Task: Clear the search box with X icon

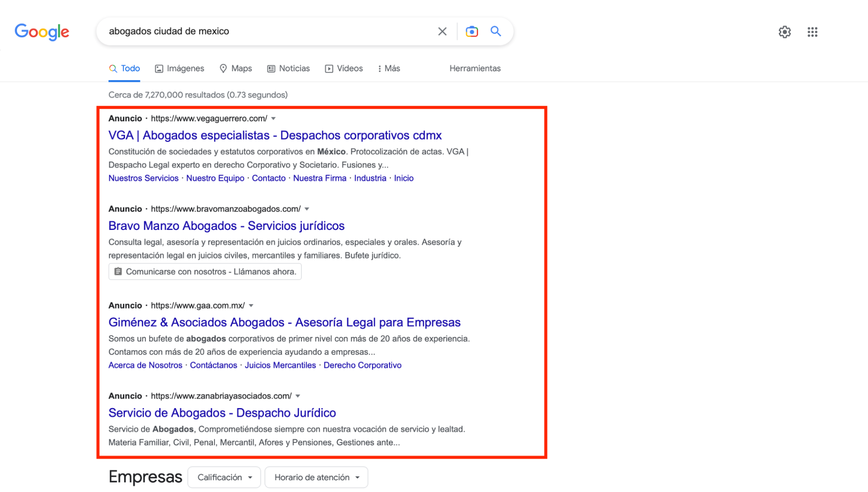Action: [442, 31]
